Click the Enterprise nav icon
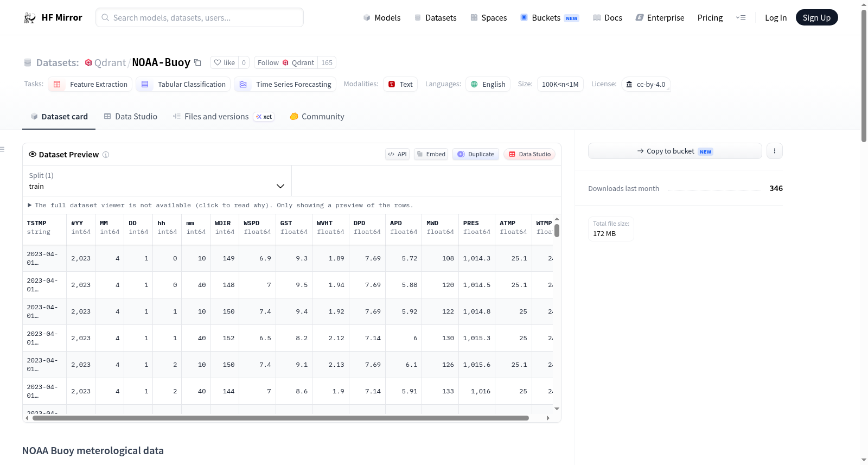 pyautogui.click(x=640, y=17)
